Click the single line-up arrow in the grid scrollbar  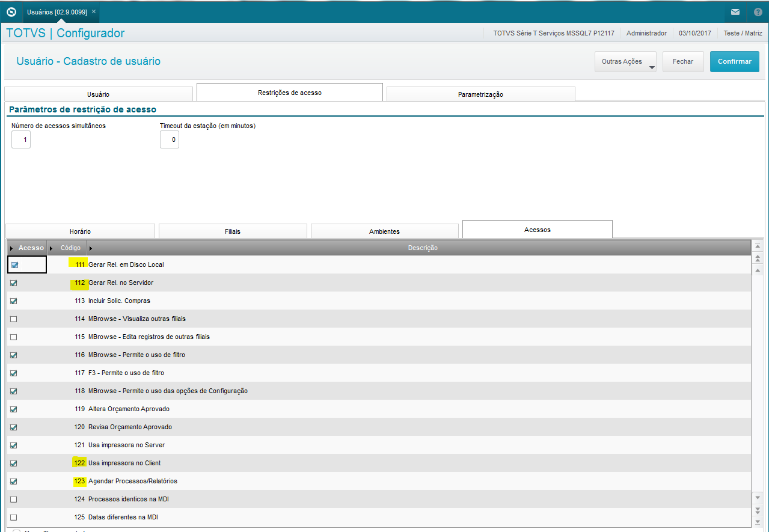point(758,270)
